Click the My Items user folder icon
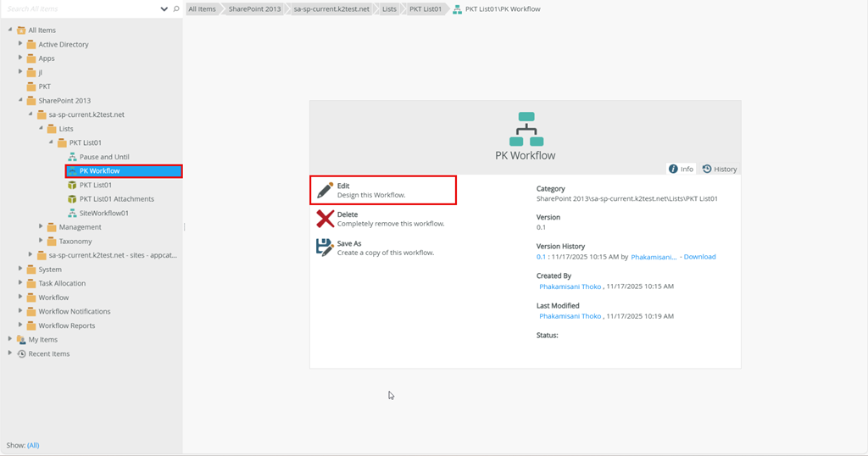868x456 pixels. (x=21, y=339)
